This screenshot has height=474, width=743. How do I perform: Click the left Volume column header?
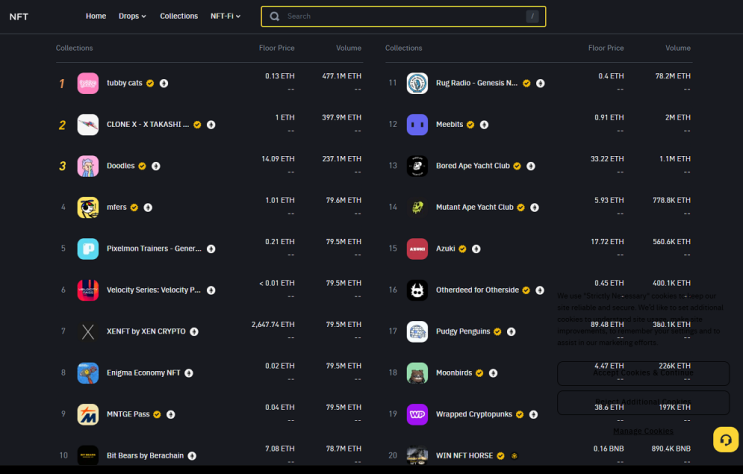point(349,48)
